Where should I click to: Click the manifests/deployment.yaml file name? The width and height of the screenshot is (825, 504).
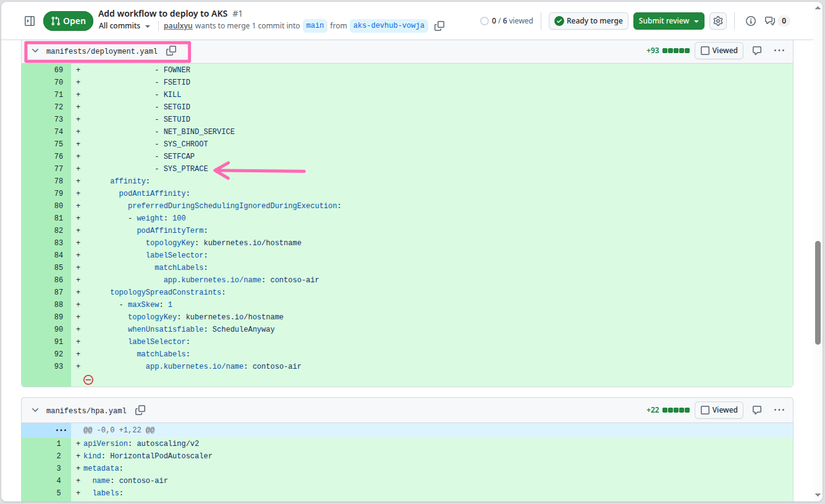tap(102, 51)
